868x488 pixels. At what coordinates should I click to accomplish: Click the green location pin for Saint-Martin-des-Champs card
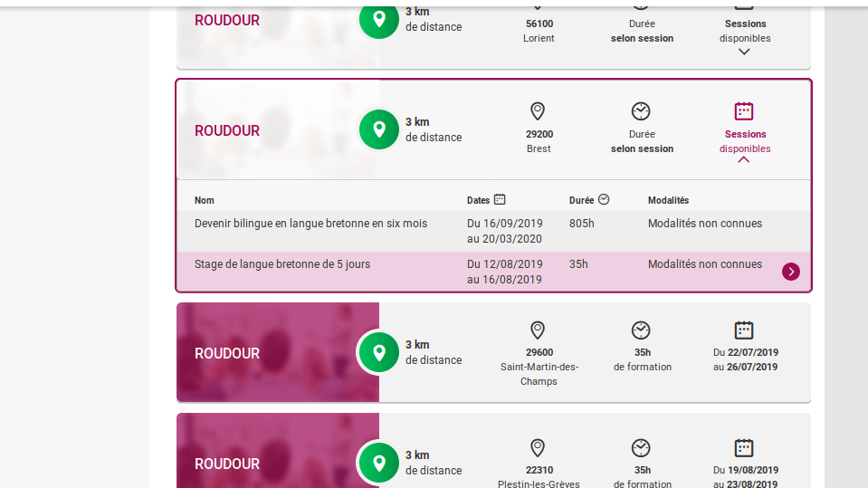click(378, 352)
